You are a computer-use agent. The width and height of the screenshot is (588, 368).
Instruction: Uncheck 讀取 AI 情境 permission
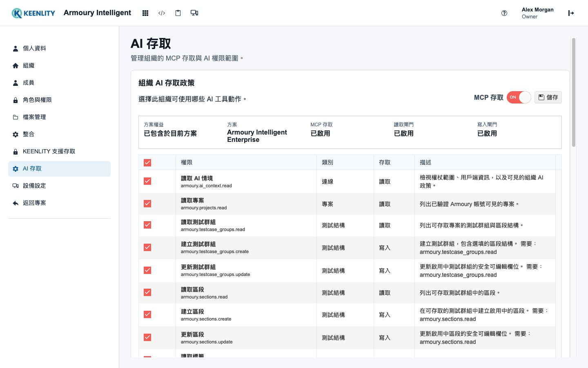(x=147, y=181)
